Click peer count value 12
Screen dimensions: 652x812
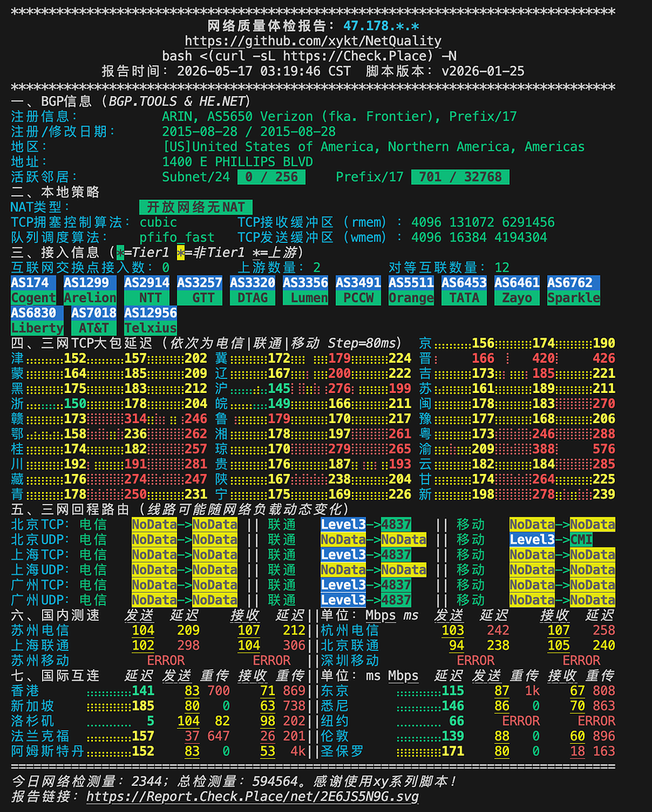(502, 267)
